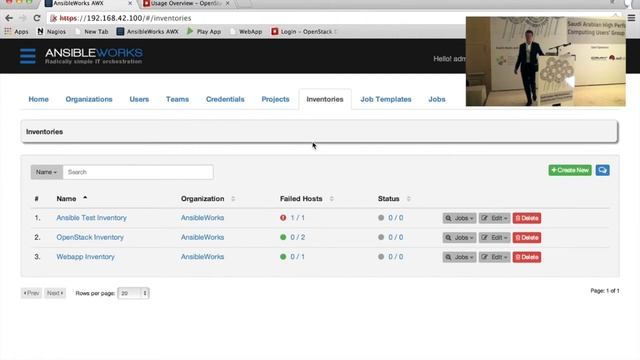Sort by Status column arrows

[x=408, y=199]
